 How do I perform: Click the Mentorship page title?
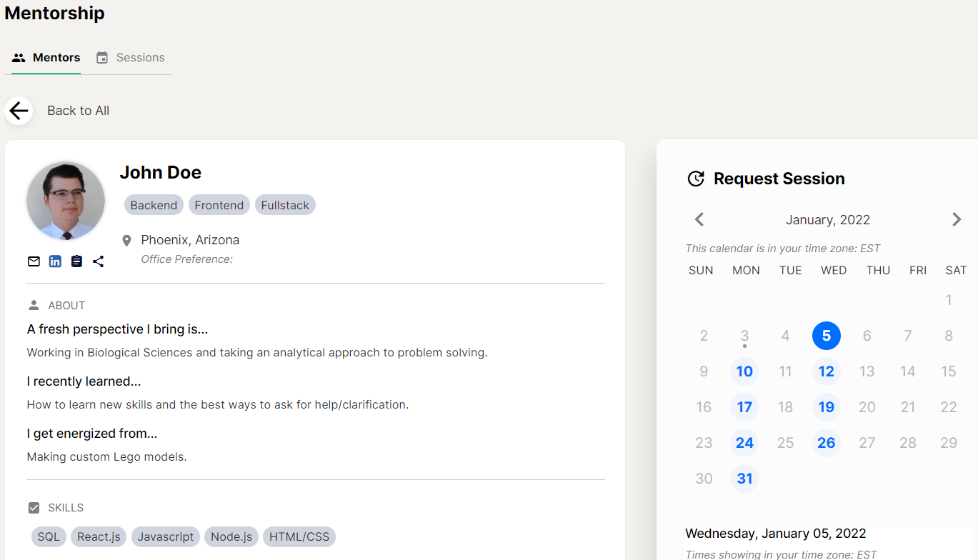click(x=54, y=13)
